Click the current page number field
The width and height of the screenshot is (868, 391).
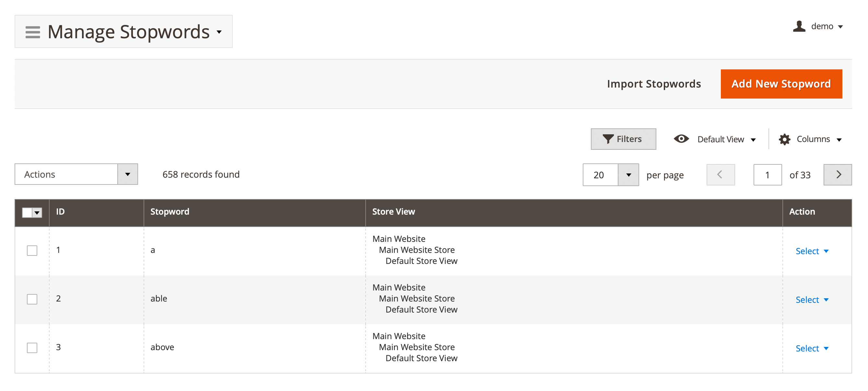(x=767, y=175)
